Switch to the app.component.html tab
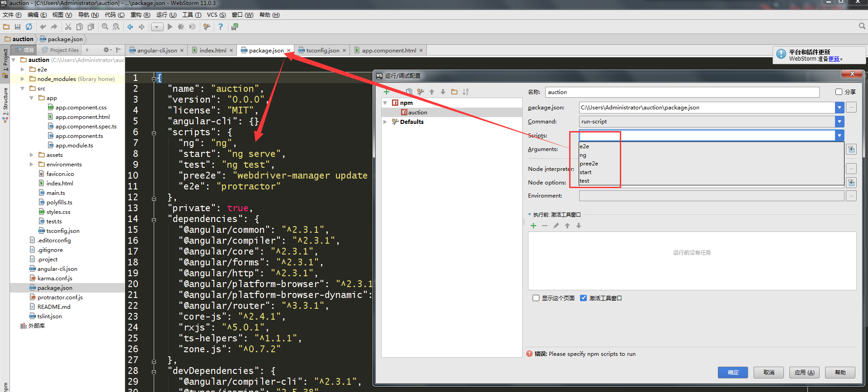Screen dimensions: 868x392 coord(389,50)
